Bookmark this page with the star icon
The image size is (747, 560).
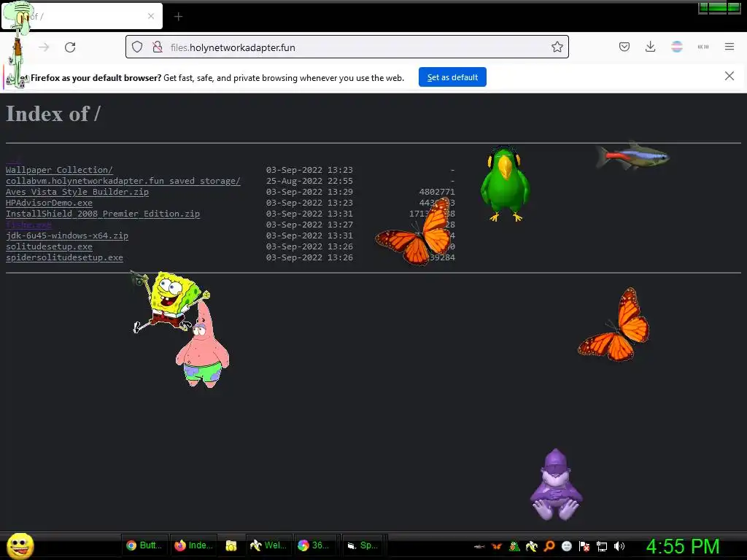coord(557,47)
